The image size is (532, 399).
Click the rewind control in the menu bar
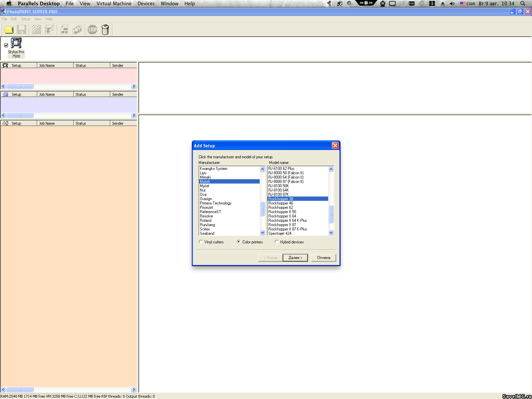(x=361, y=3)
